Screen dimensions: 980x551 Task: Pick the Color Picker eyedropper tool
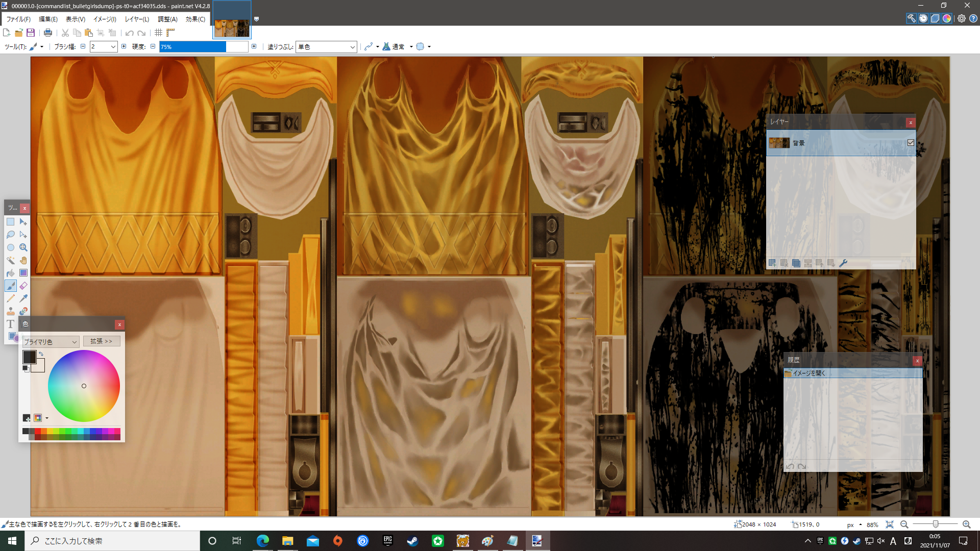(x=23, y=298)
